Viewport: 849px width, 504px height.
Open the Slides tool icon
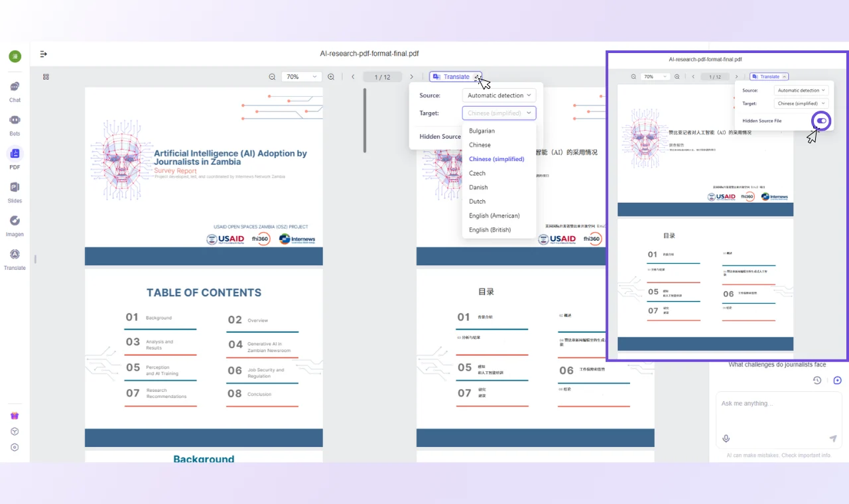tap(15, 188)
